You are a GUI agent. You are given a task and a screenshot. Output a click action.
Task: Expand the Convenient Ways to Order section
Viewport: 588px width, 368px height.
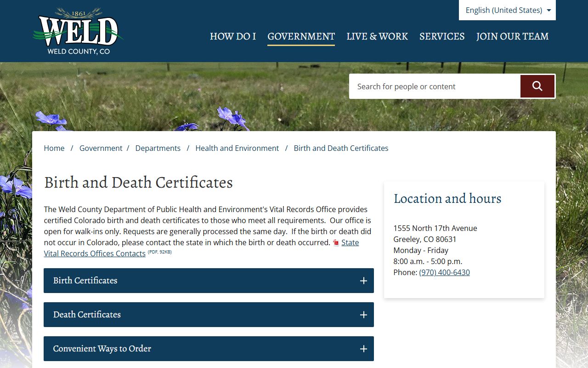coord(209,349)
